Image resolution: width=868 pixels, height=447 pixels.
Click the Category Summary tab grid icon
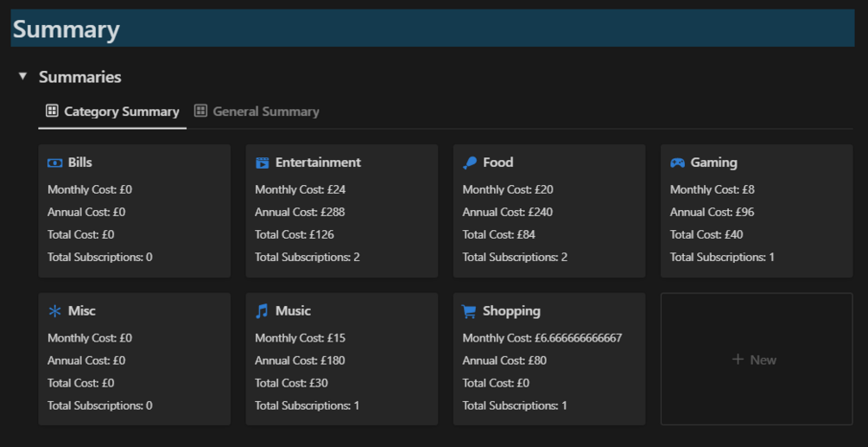pos(52,111)
